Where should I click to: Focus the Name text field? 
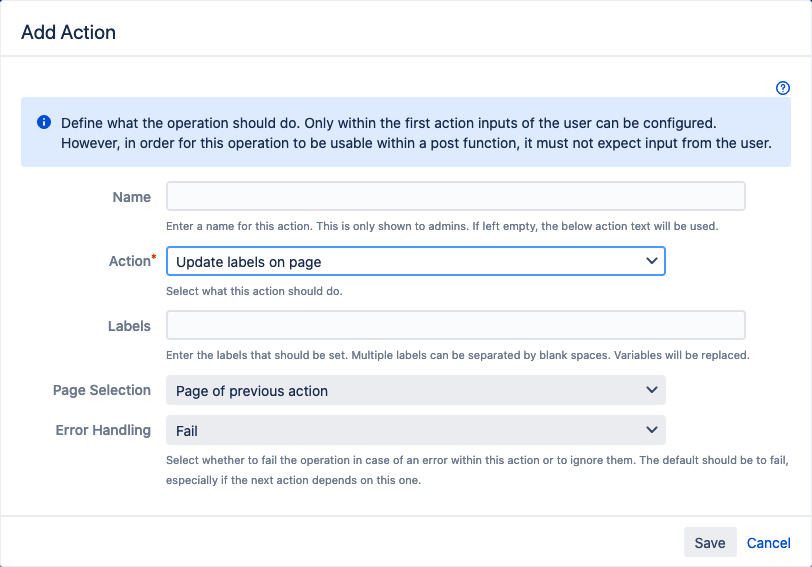click(455, 196)
